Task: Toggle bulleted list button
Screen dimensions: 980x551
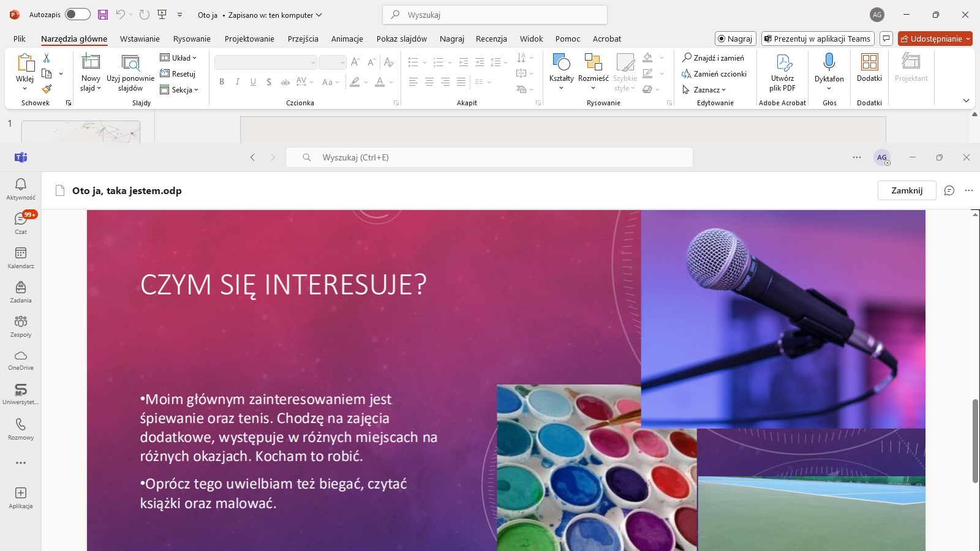Action: pos(413,62)
